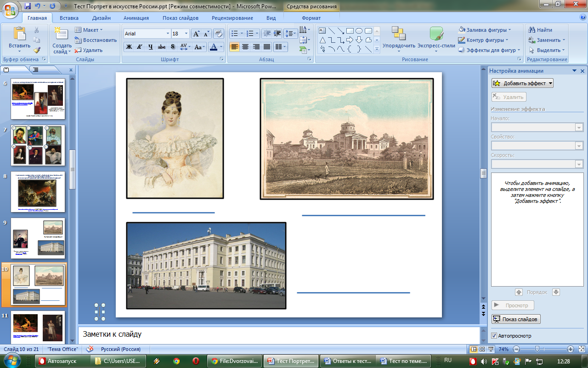The width and height of the screenshot is (588, 368).
Task: Open the Design (Дизайн) tab
Action: [x=101, y=18]
